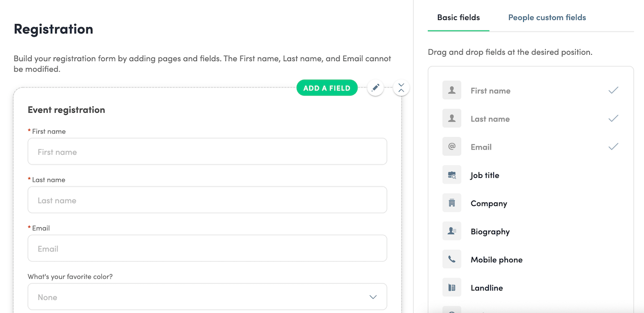Focus the Email input field

[x=207, y=249]
